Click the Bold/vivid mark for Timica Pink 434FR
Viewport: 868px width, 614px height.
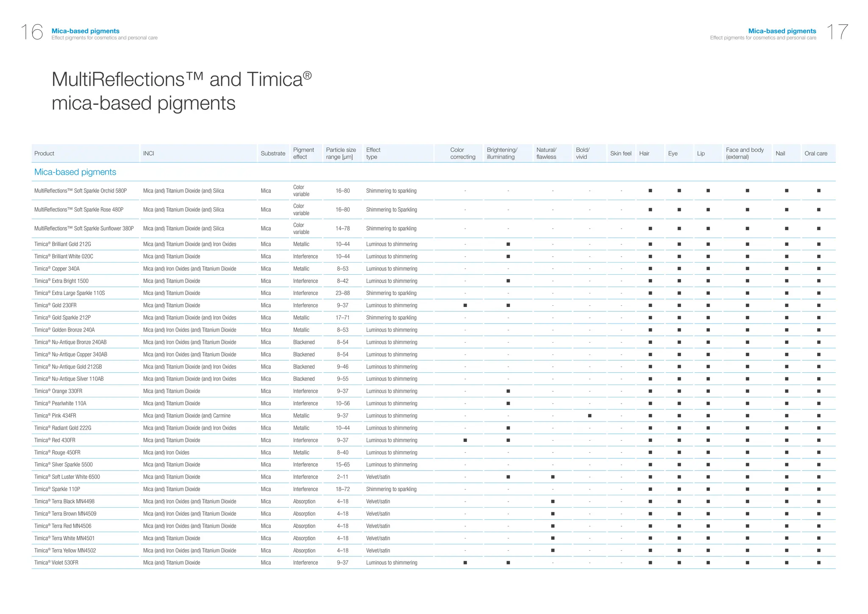590,416
